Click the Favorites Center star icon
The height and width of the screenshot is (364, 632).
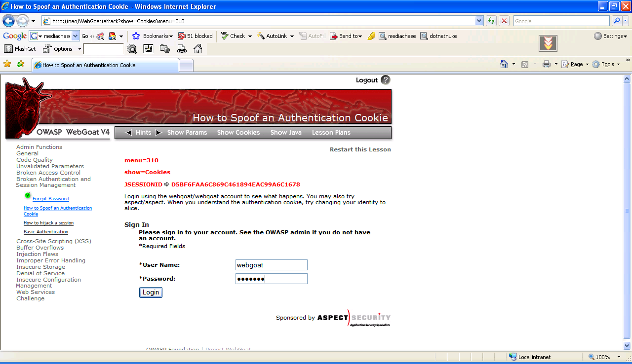click(x=7, y=64)
